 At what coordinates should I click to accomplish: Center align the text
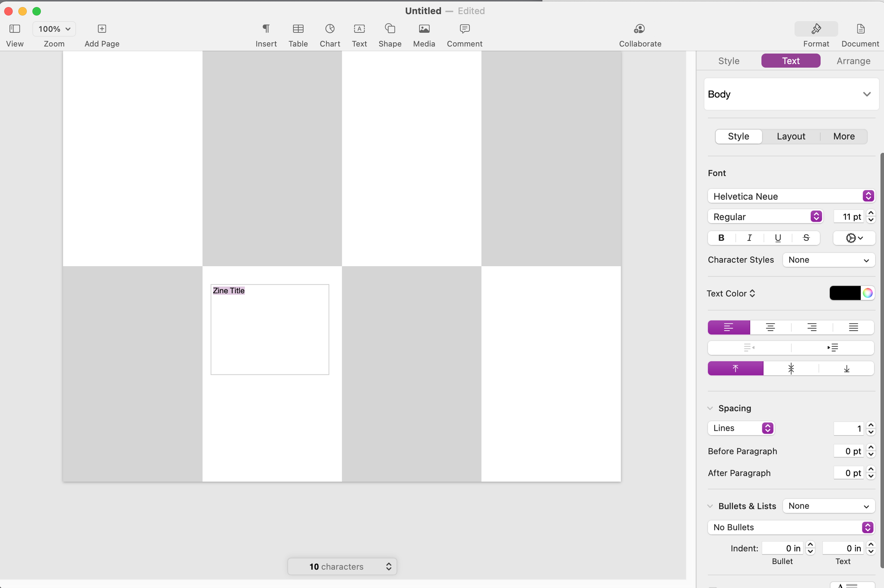point(770,327)
